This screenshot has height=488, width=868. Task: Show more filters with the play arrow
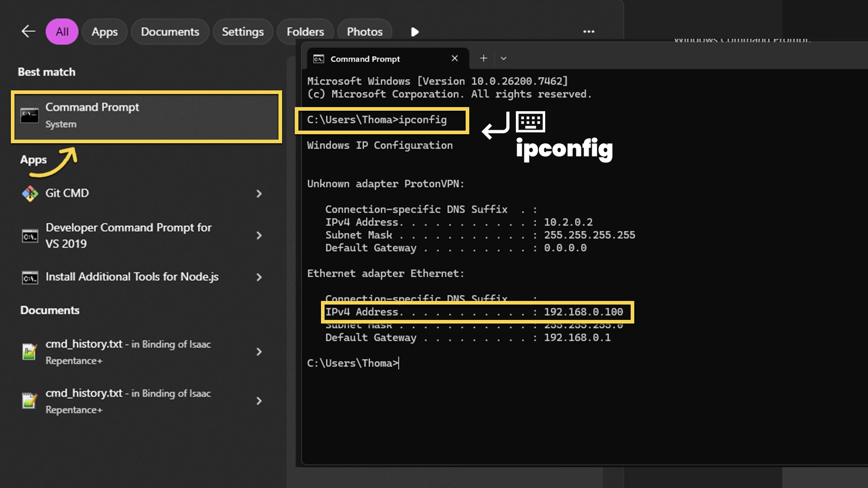tap(415, 32)
